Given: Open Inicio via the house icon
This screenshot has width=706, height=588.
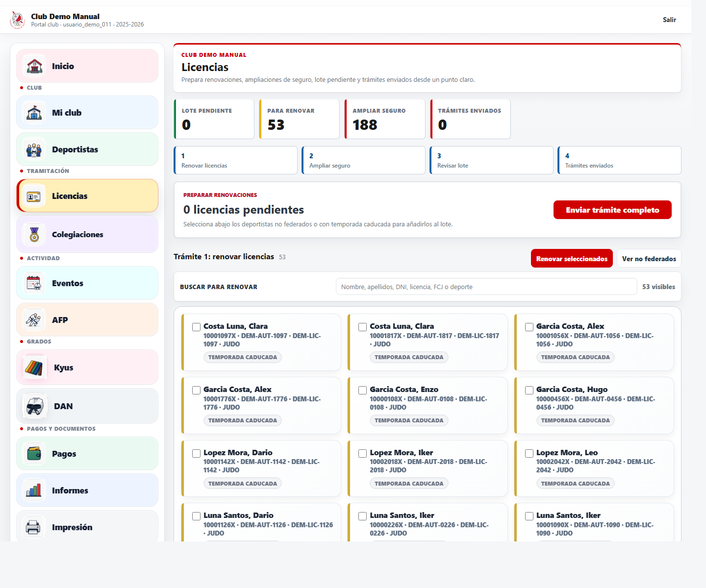Looking at the screenshot, I should coord(34,66).
